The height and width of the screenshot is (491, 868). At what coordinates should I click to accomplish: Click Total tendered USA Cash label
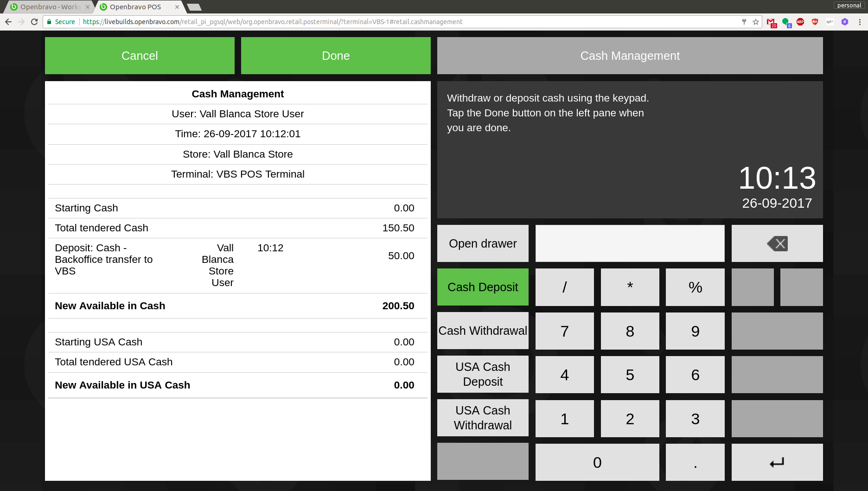pyautogui.click(x=114, y=362)
